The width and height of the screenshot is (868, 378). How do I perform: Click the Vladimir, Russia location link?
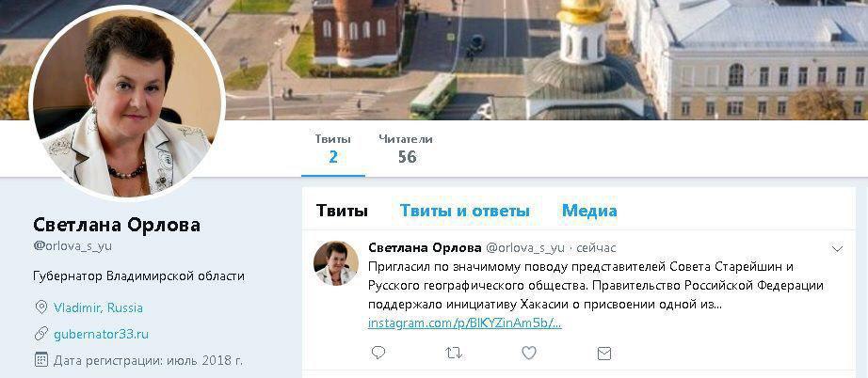coord(98,307)
